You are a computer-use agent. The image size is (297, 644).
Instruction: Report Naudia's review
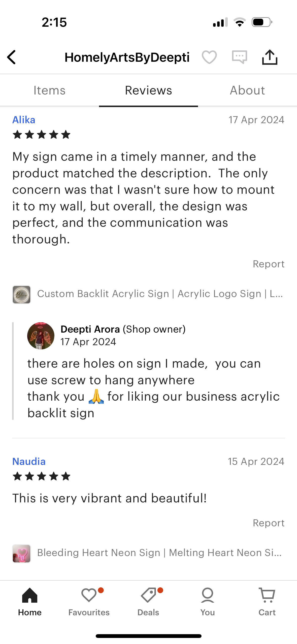tap(269, 523)
